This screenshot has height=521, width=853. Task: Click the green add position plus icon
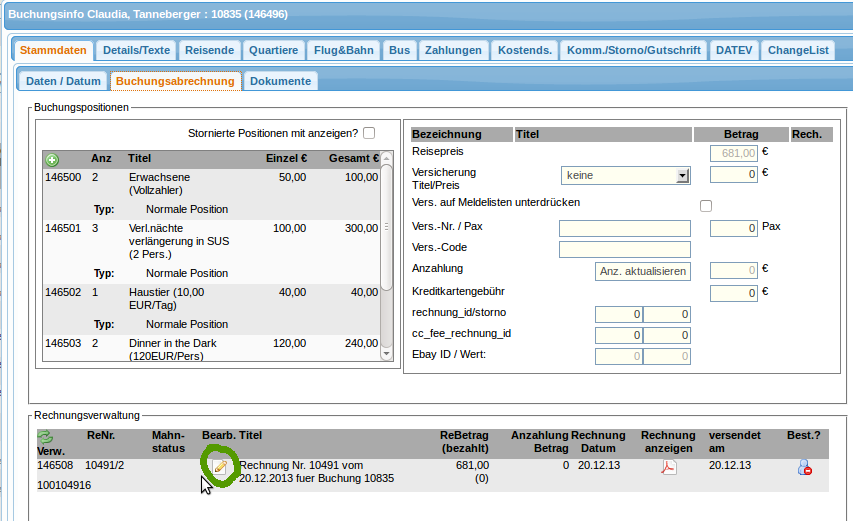click(52, 159)
